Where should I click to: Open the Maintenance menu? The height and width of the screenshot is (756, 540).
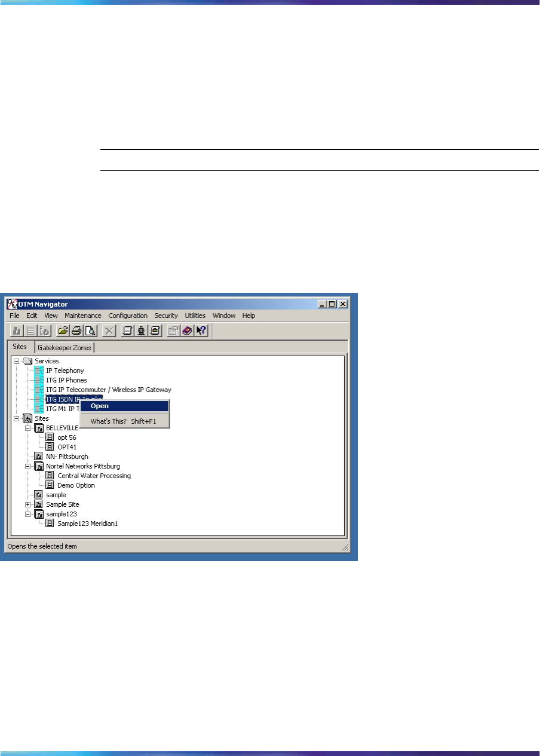[83, 316]
